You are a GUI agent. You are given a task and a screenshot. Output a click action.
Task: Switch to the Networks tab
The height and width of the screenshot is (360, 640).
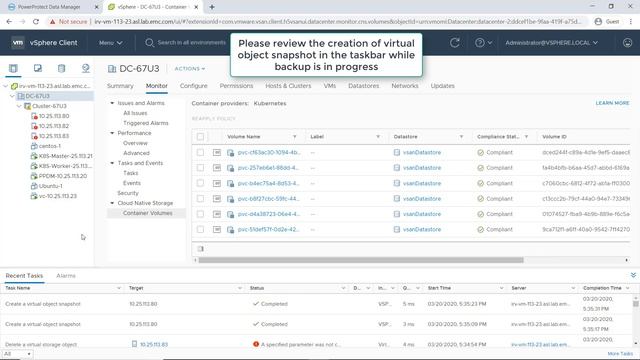(404, 86)
